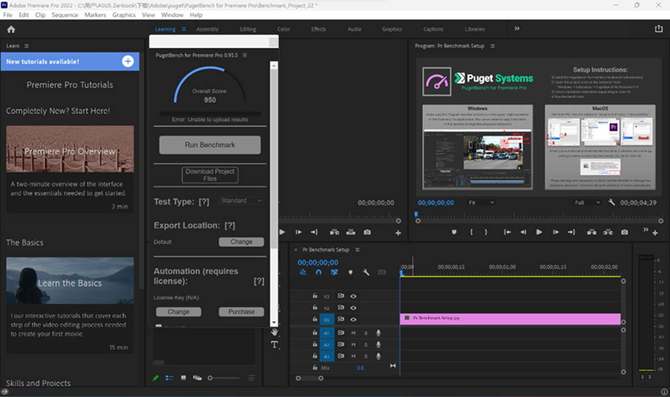Viewport: 670px width, 397px height.
Task: Select the Type tool in the tools panel
Action: pyautogui.click(x=274, y=344)
